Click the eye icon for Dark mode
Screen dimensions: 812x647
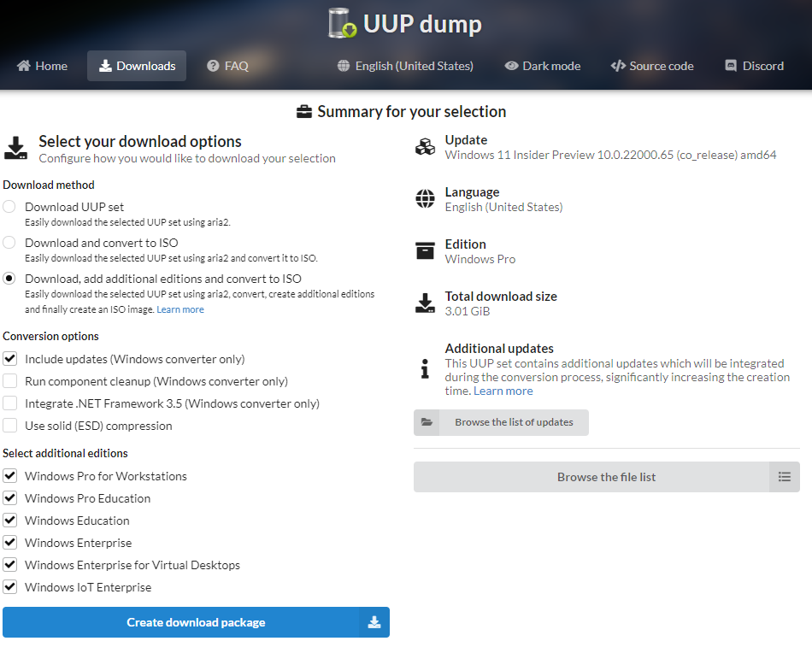pyautogui.click(x=512, y=66)
